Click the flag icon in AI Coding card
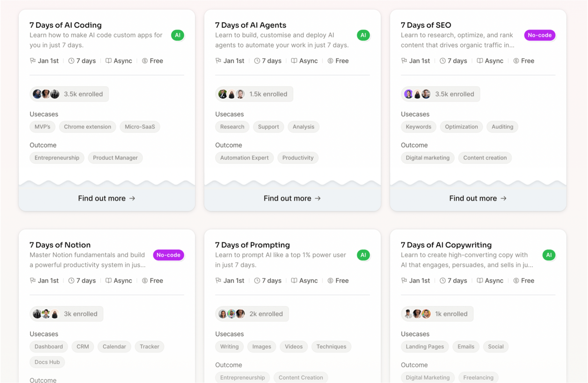The height and width of the screenshot is (383, 588). click(x=33, y=60)
